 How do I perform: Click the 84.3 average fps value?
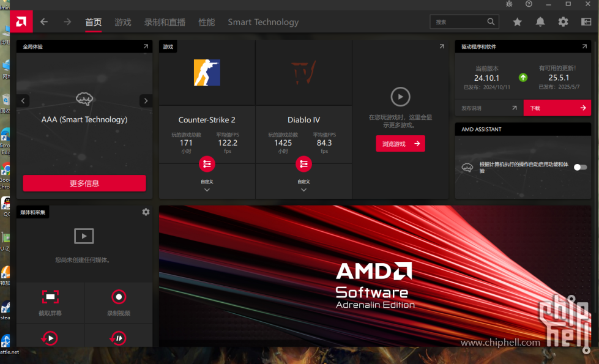click(324, 143)
